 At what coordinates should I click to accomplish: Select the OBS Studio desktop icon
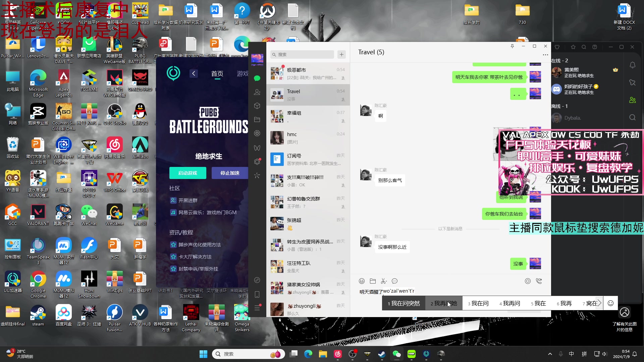tap(114, 115)
